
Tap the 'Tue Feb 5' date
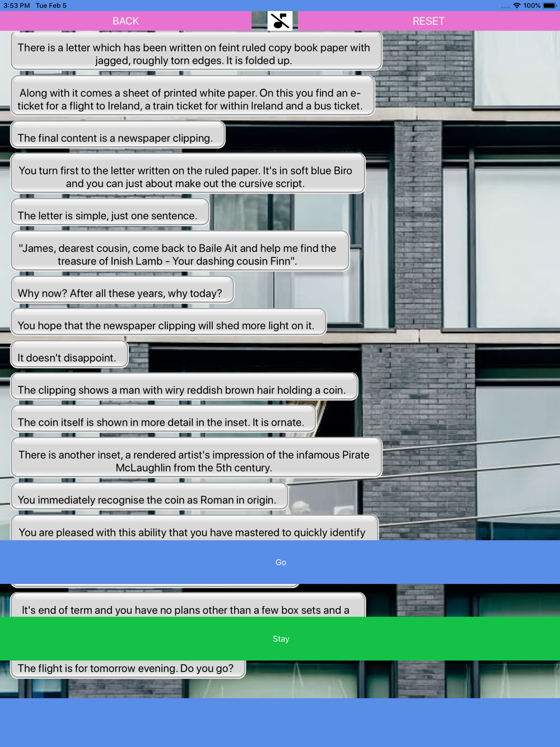pos(51,6)
